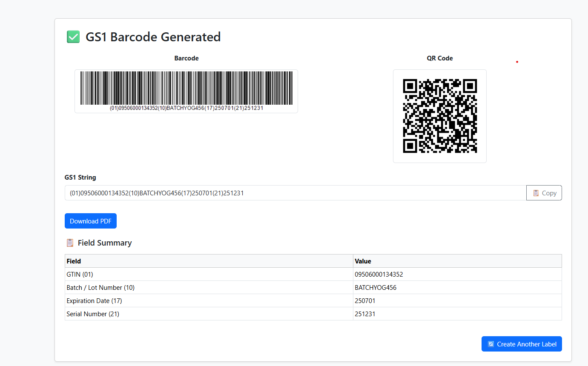Select the 'Expiration Date (17)' cell

[209, 300]
